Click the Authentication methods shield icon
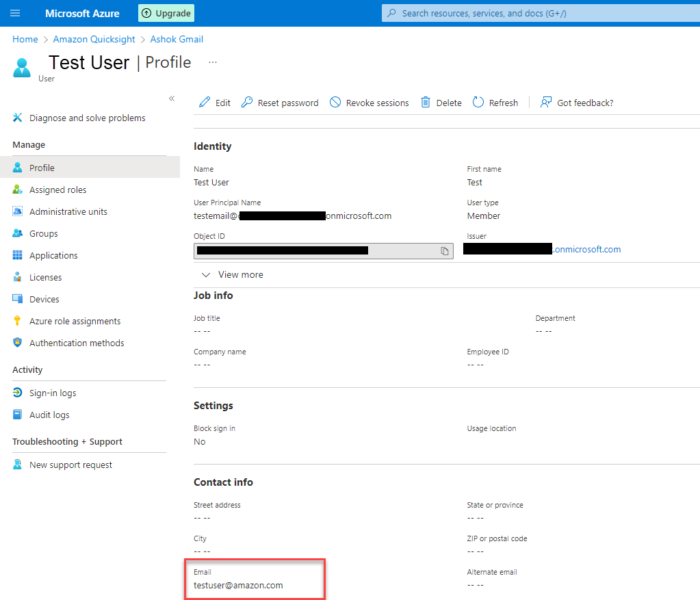700x600 pixels. pyautogui.click(x=17, y=342)
